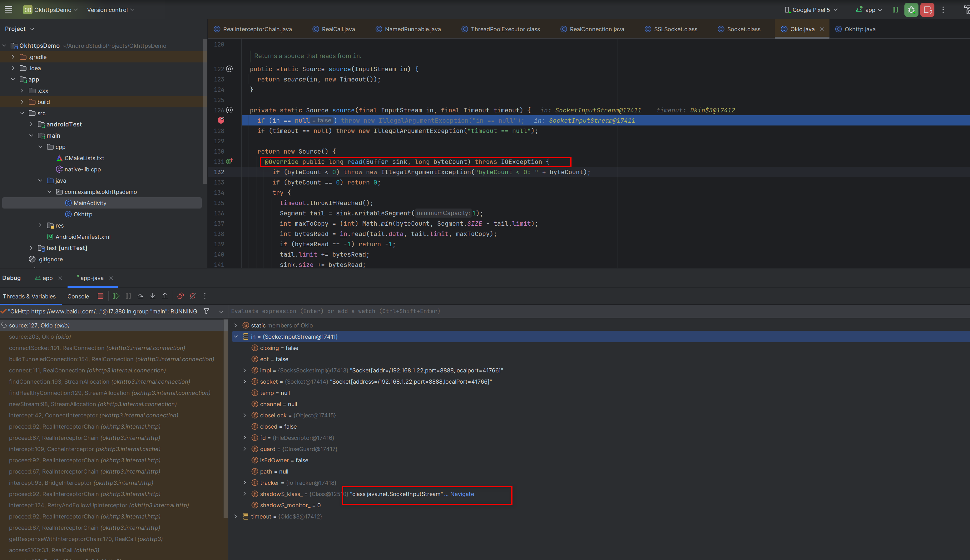Image resolution: width=970 pixels, height=560 pixels.
Task: Switch to SSLSocket.class tab
Action: (x=671, y=29)
